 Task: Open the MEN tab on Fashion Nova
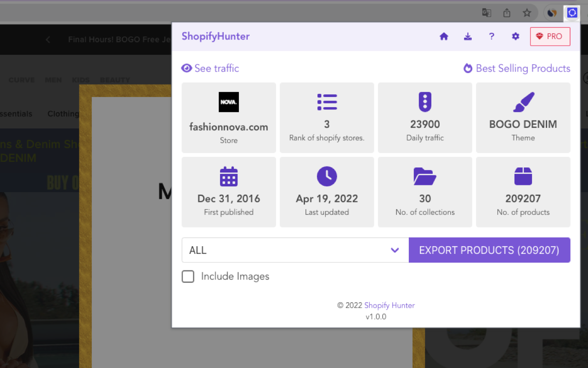click(x=53, y=80)
